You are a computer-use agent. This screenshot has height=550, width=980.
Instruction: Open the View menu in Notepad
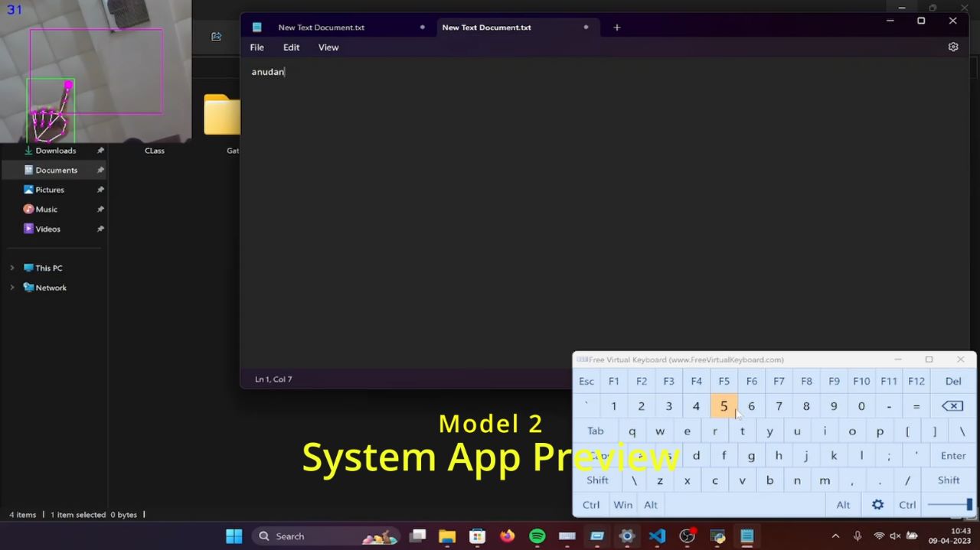328,47
